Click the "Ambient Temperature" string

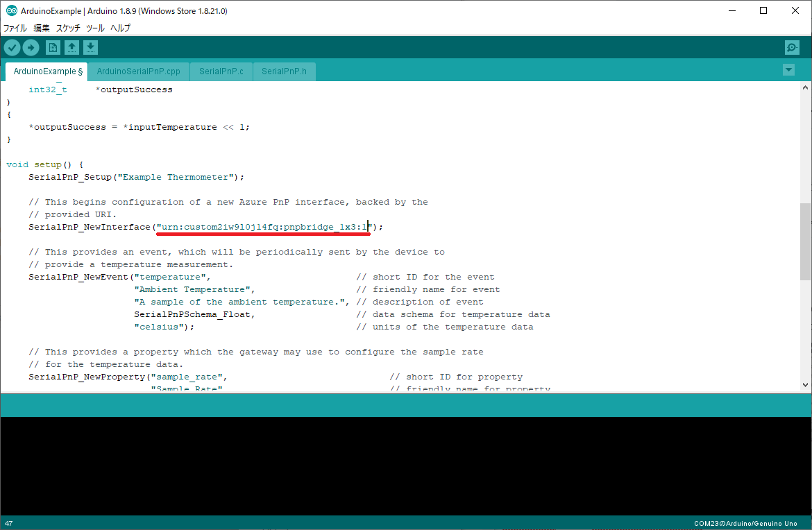click(193, 289)
